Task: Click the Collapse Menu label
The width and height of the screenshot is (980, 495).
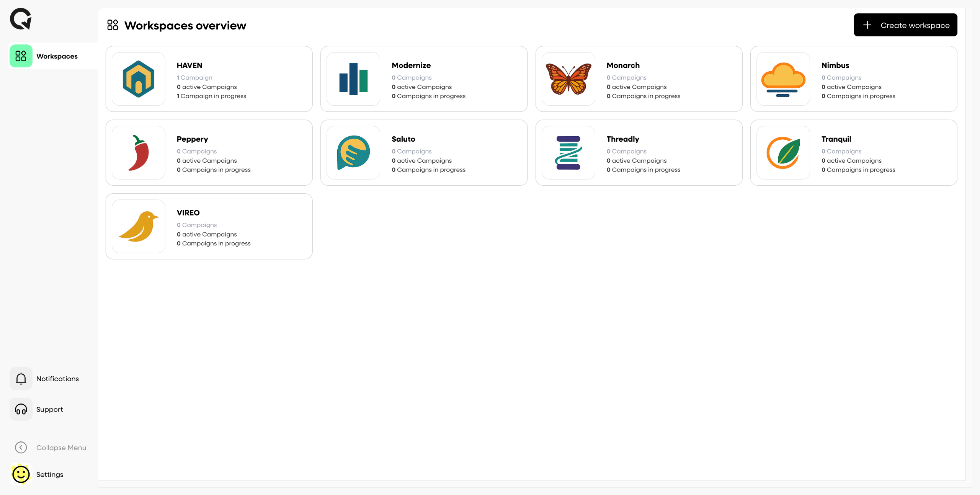Action: (61, 448)
